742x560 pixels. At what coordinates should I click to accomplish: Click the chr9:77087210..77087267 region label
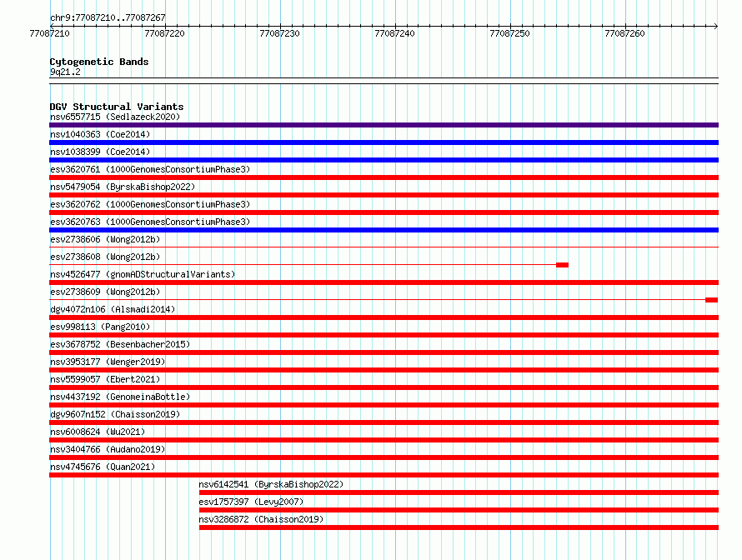click(108, 17)
